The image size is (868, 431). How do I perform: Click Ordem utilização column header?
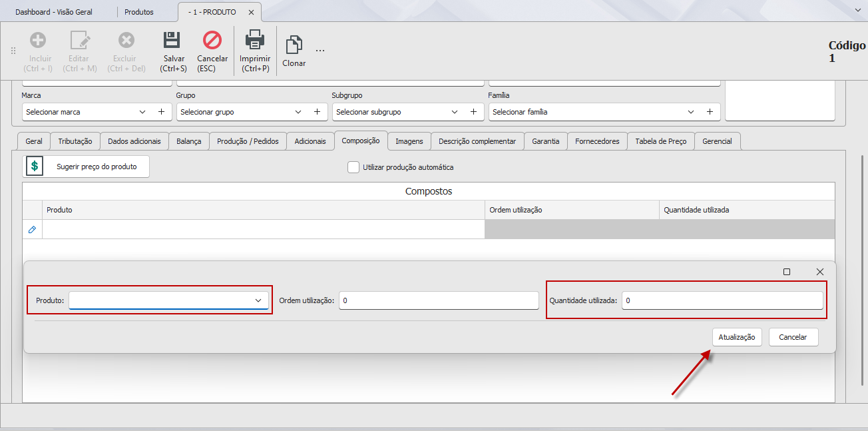click(x=572, y=210)
